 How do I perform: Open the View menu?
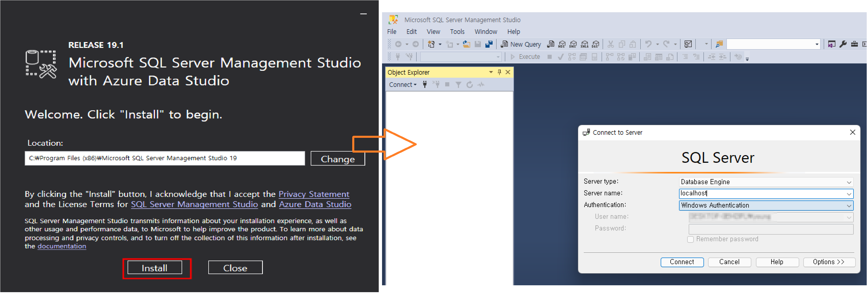pyautogui.click(x=433, y=32)
